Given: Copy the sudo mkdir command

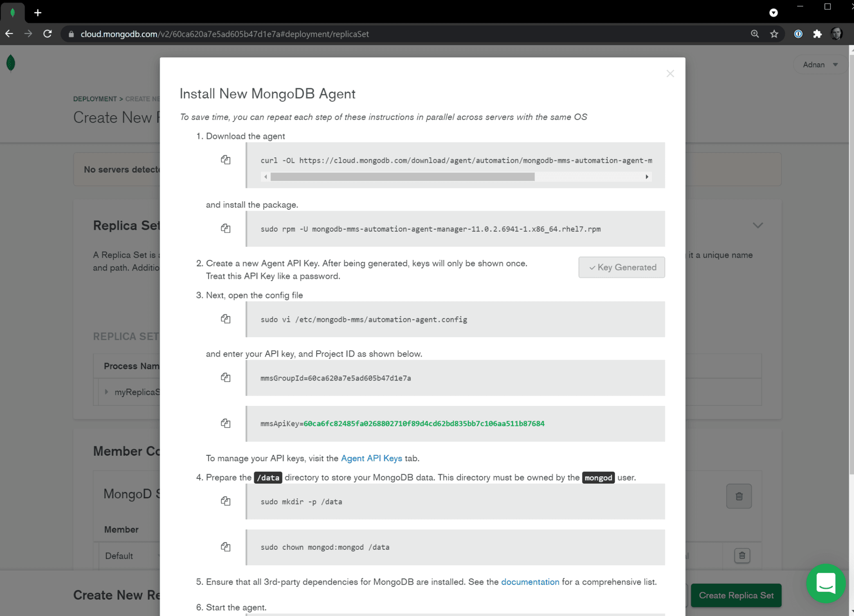Looking at the screenshot, I should point(225,501).
